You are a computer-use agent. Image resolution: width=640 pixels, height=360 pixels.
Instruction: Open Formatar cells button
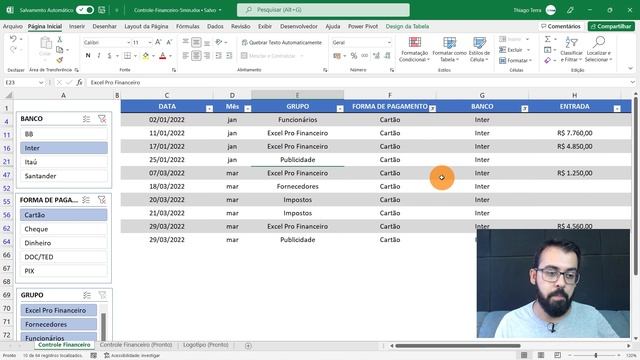(515, 60)
